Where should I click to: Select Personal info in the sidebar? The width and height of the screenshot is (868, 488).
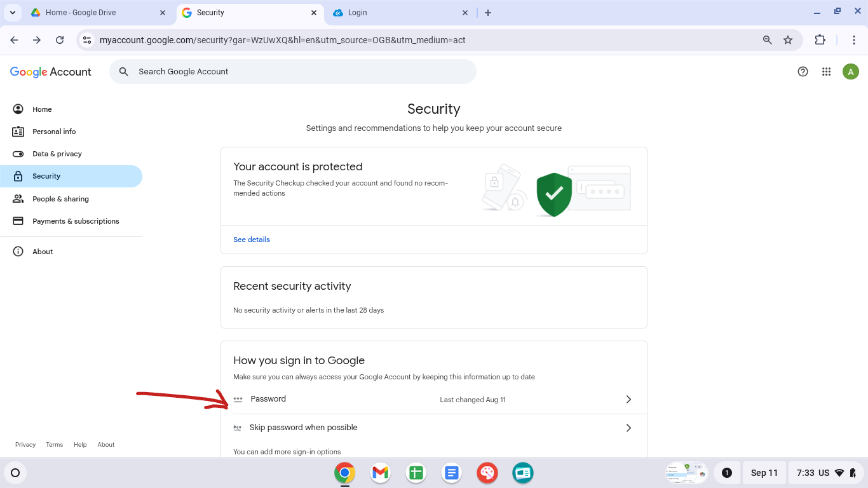pos(53,132)
